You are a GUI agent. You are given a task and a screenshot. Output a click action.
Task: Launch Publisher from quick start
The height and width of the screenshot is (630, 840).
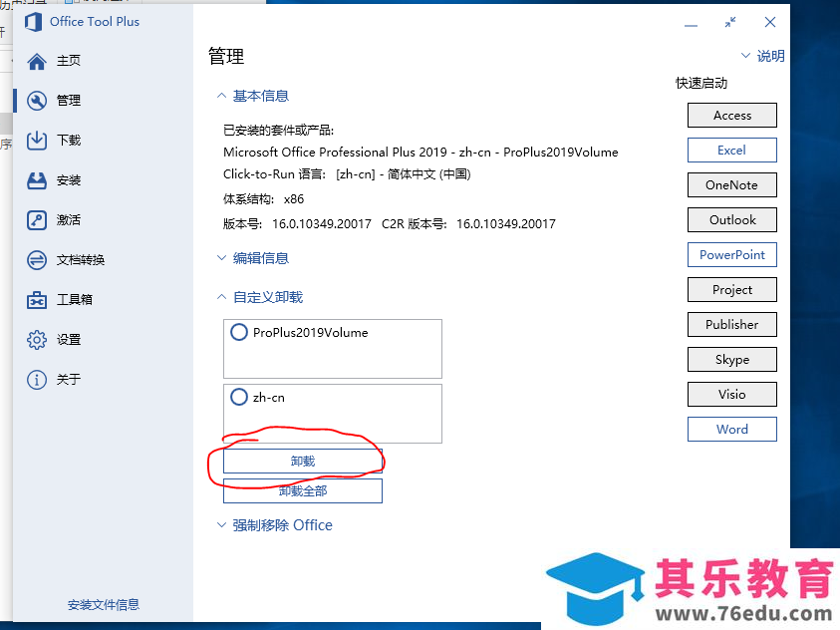[x=731, y=325]
